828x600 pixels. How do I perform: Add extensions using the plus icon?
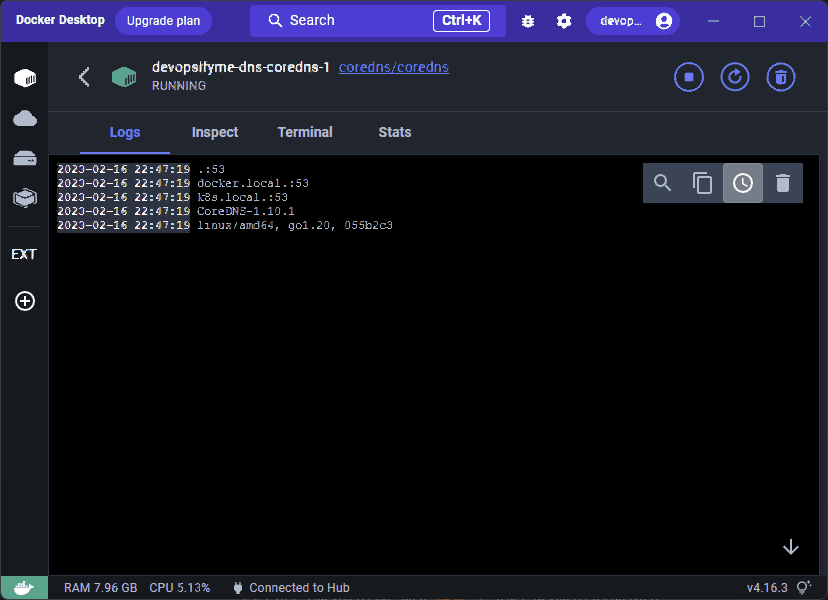click(x=24, y=301)
